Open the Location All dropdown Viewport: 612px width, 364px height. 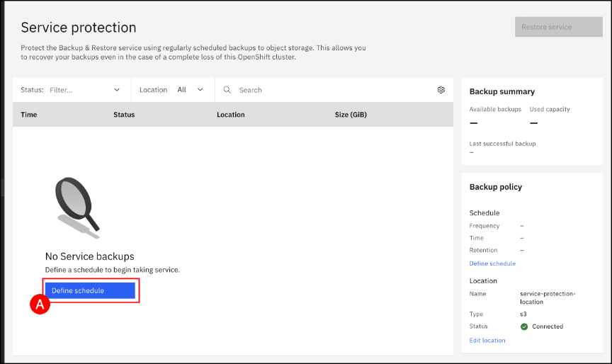(190, 90)
